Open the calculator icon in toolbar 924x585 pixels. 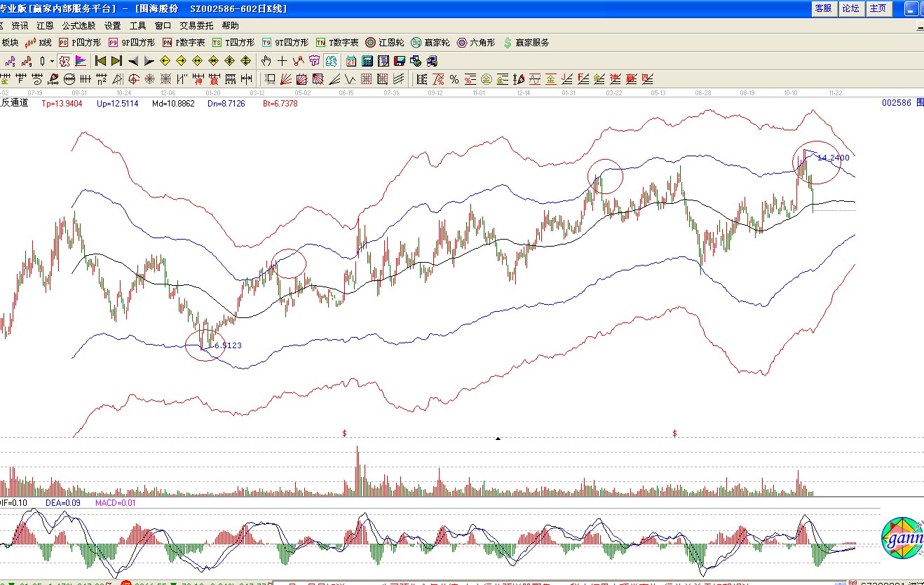[x=366, y=61]
